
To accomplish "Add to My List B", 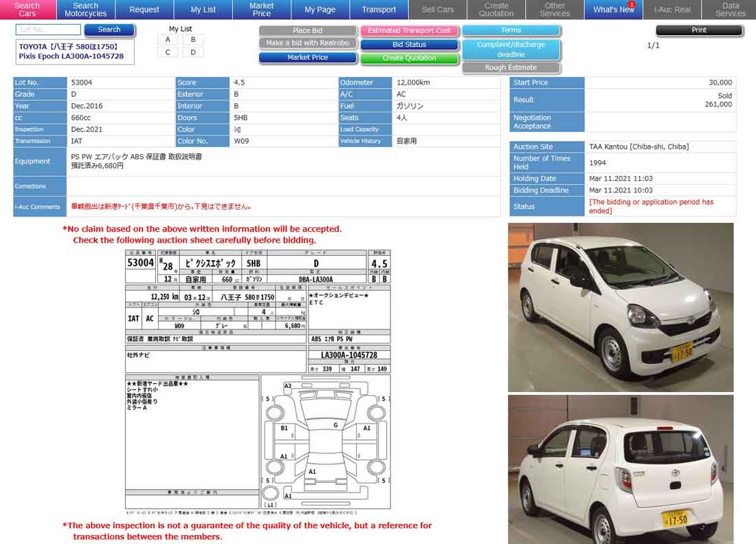I will point(193,40).
